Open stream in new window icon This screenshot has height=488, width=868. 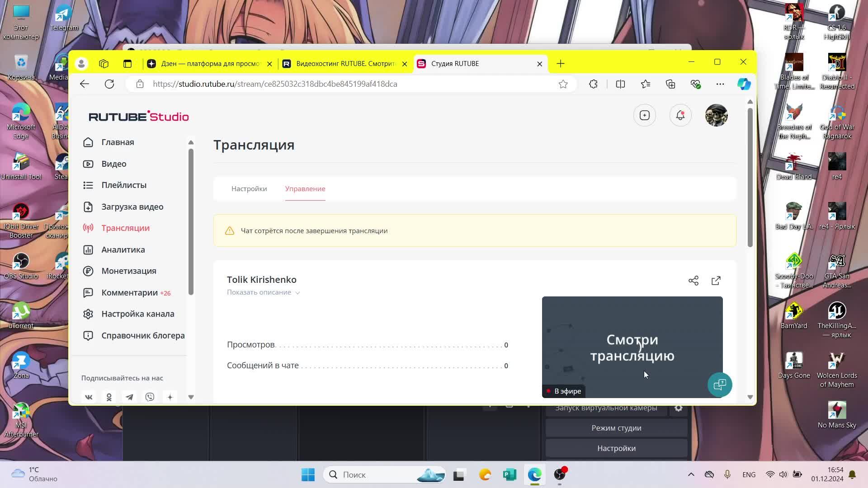tap(716, 281)
